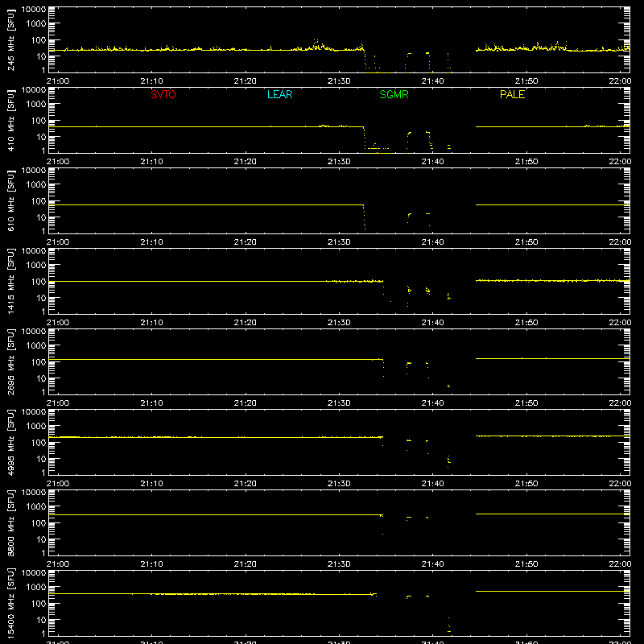Screen dimensions: 644x644
Task: Click the 1000 tick label on the 410 MHz panel
Action: pos(36,104)
